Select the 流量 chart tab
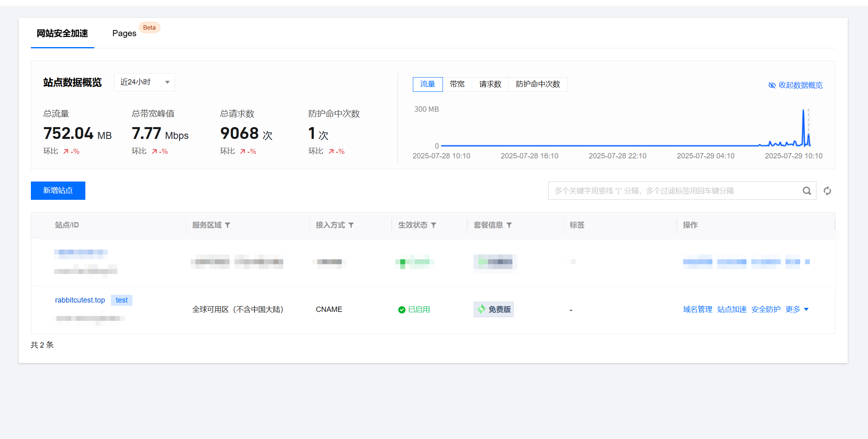The image size is (868, 439). [x=427, y=84]
